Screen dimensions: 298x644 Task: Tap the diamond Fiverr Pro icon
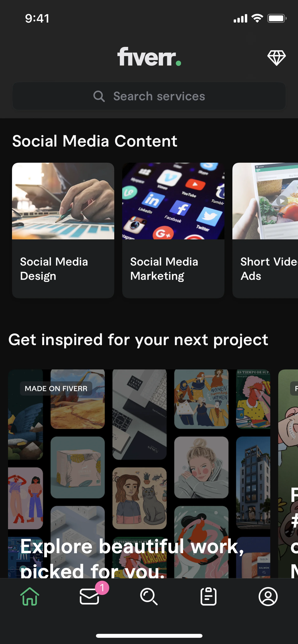tap(276, 58)
